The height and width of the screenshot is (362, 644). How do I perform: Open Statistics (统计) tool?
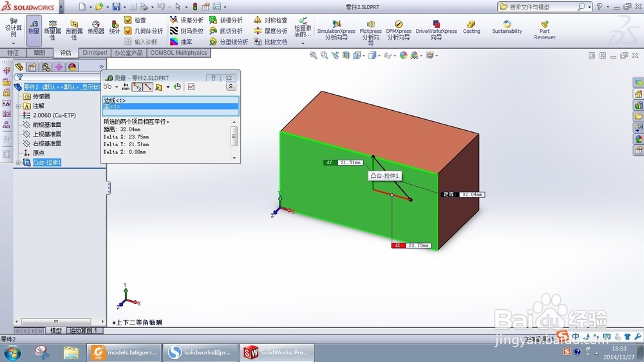115,28
